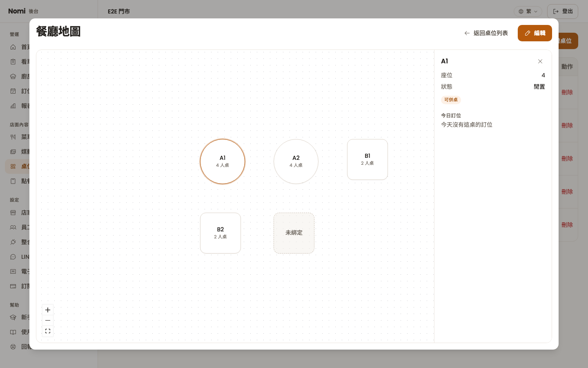The image size is (588, 368).
Task: Open the chef hat kitchen icon in sidebar
Action: [13, 76]
